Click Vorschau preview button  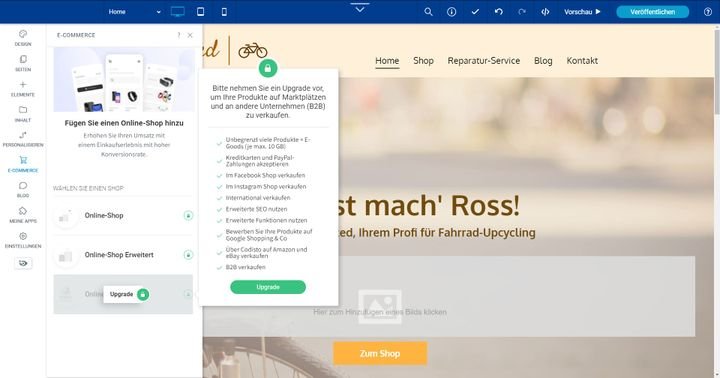pyautogui.click(x=582, y=12)
